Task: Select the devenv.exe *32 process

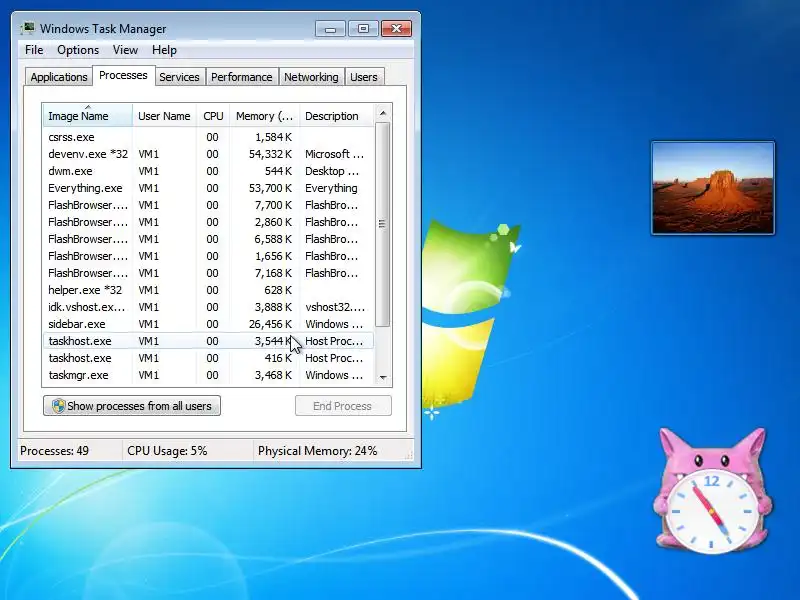Action: (x=209, y=154)
